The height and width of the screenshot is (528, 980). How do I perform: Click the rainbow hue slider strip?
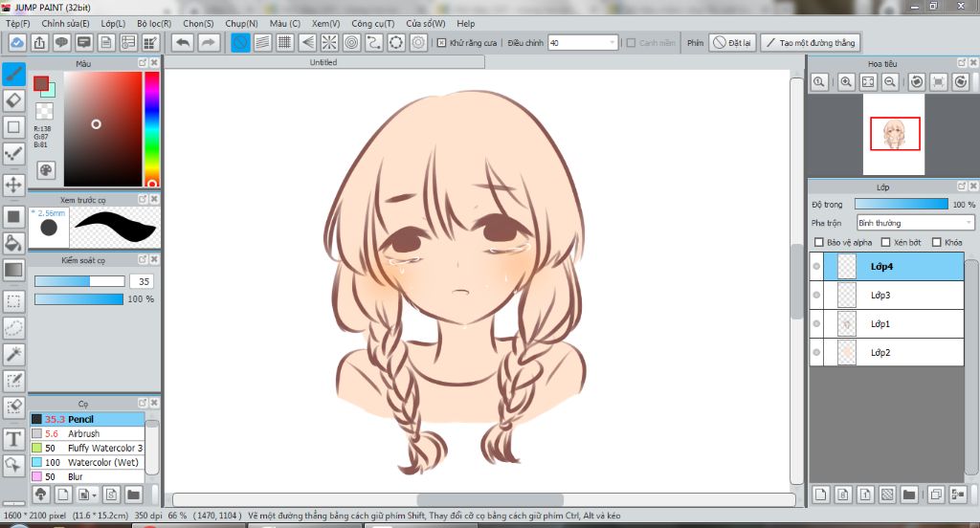pyautogui.click(x=152, y=129)
